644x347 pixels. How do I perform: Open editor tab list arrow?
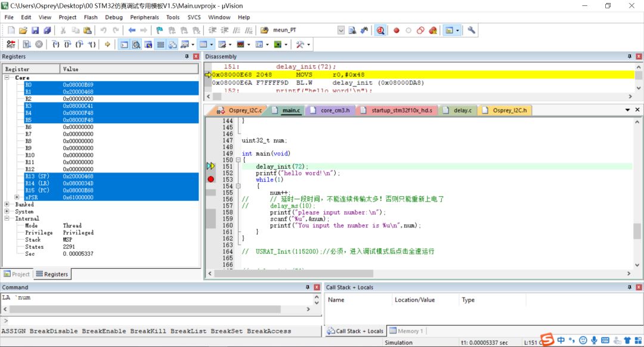point(627,110)
